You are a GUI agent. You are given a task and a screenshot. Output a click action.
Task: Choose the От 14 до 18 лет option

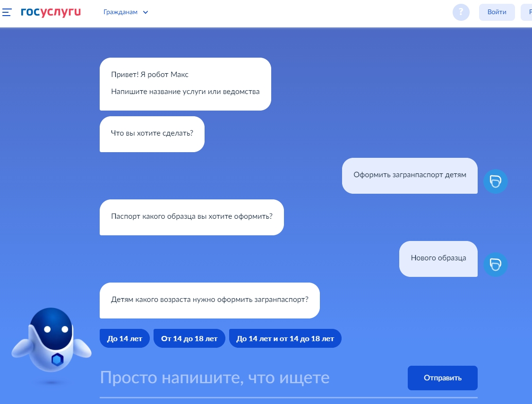pyautogui.click(x=189, y=338)
